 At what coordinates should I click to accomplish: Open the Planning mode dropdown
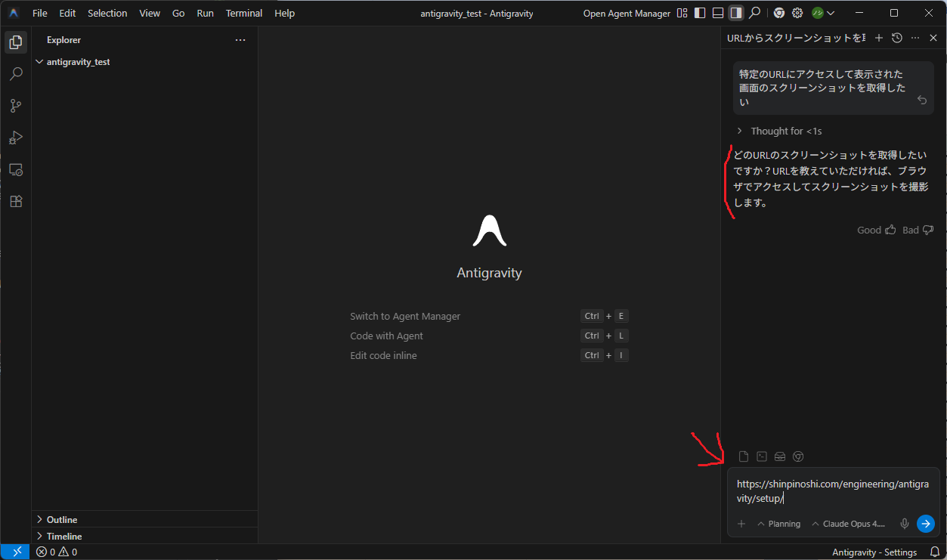click(x=779, y=524)
